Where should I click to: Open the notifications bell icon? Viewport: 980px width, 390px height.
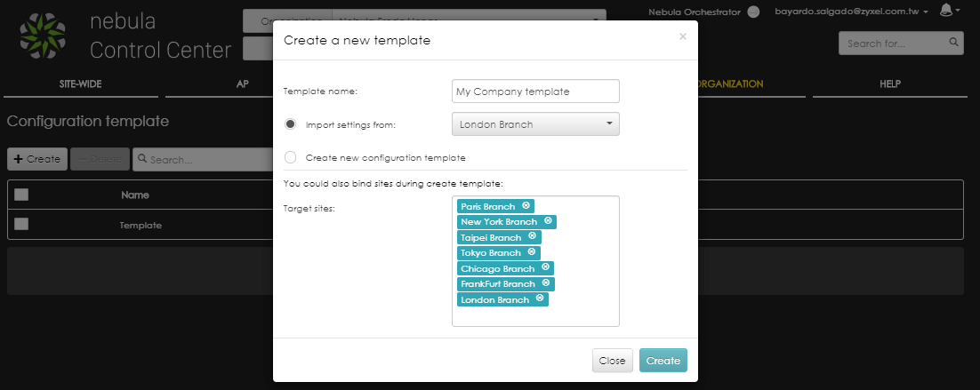(x=946, y=11)
